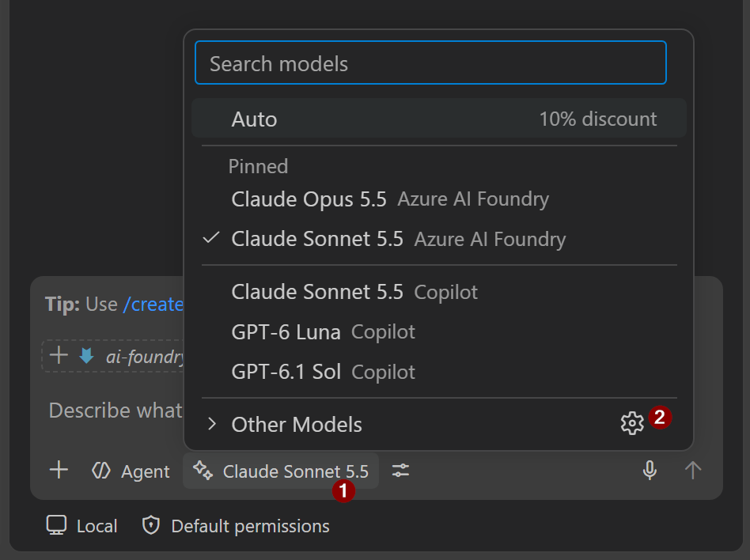
Task: Add context with plus in ai-foundry chip
Action: point(59,355)
